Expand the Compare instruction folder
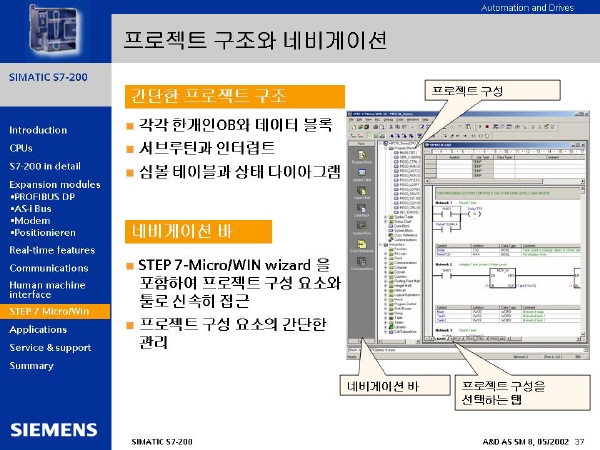This screenshot has height=450, width=600. [x=385, y=267]
